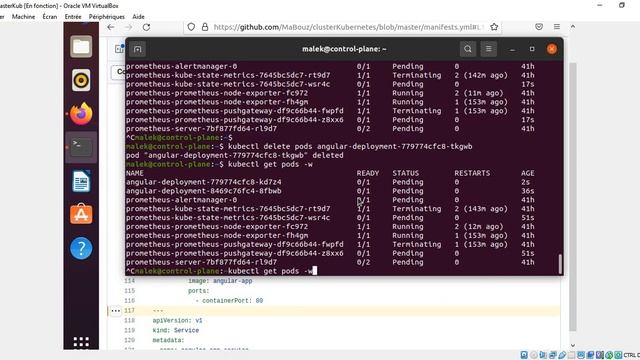View site security padlock info
Viewport: 640px width, 360px height.
pyautogui.click(x=205, y=27)
